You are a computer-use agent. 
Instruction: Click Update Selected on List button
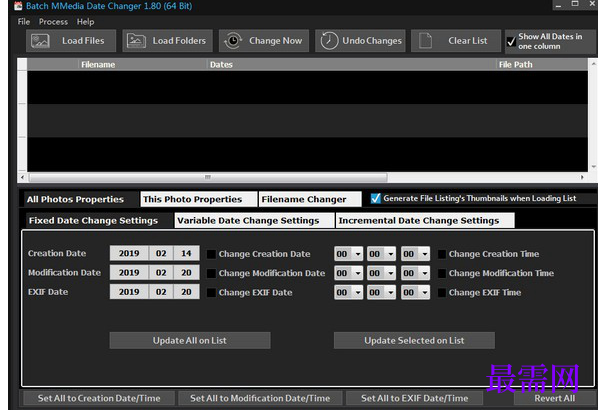tap(414, 340)
